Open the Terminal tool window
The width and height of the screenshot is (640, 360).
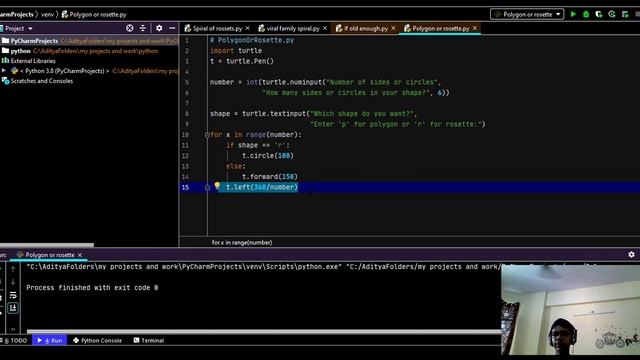tap(149, 340)
